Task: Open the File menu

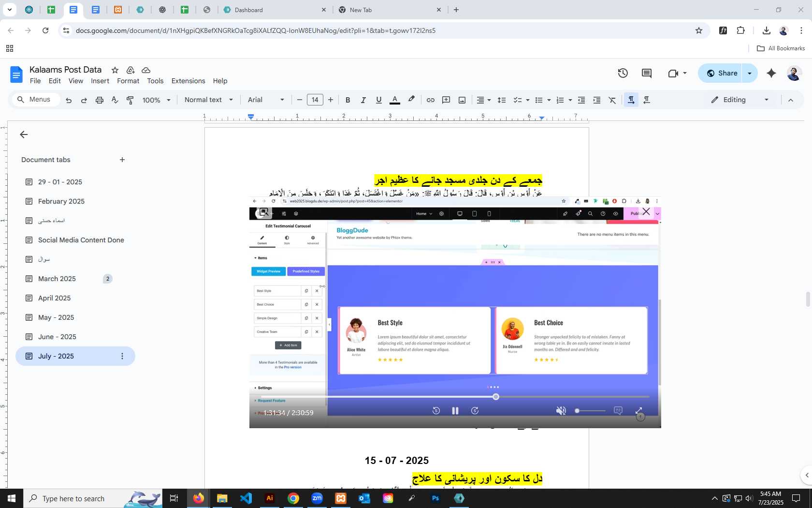Action: (35, 81)
